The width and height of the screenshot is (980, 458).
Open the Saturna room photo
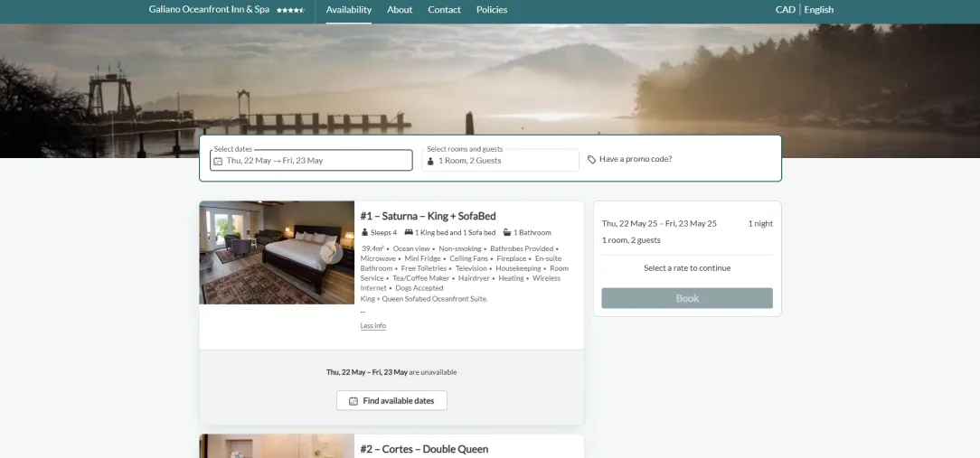coord(277,252)
